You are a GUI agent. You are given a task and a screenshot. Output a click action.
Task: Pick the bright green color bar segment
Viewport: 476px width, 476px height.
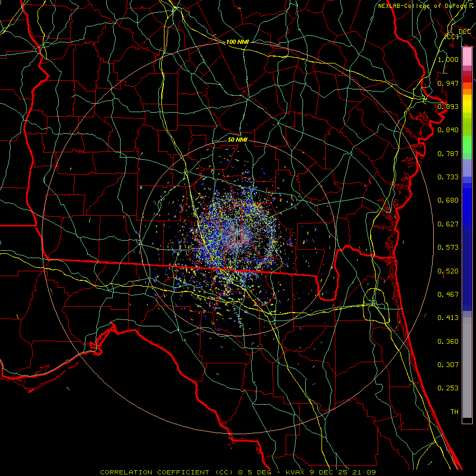[467, 144]
